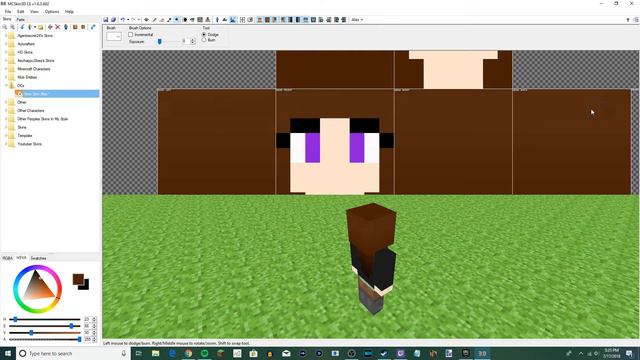The image size is (640, 360).
Task: Click the H hue slider handle
Action: pos(15,319)
